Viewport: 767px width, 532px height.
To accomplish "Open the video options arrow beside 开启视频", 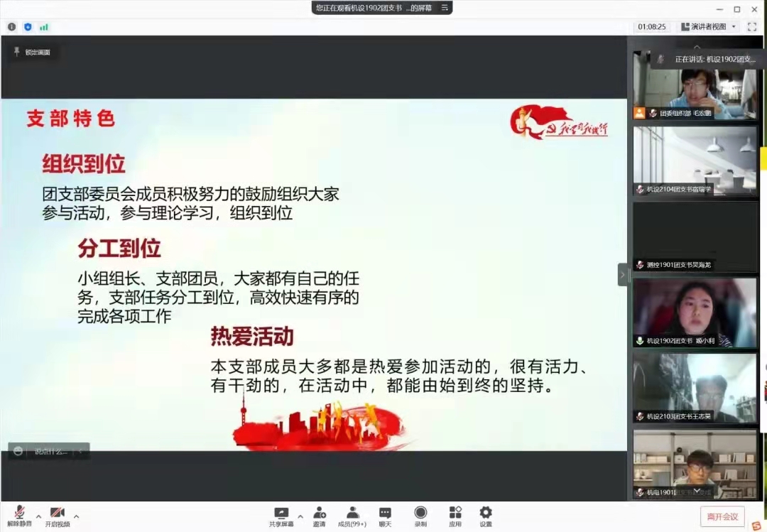I will pyautogui.click(x=76, y=516).
